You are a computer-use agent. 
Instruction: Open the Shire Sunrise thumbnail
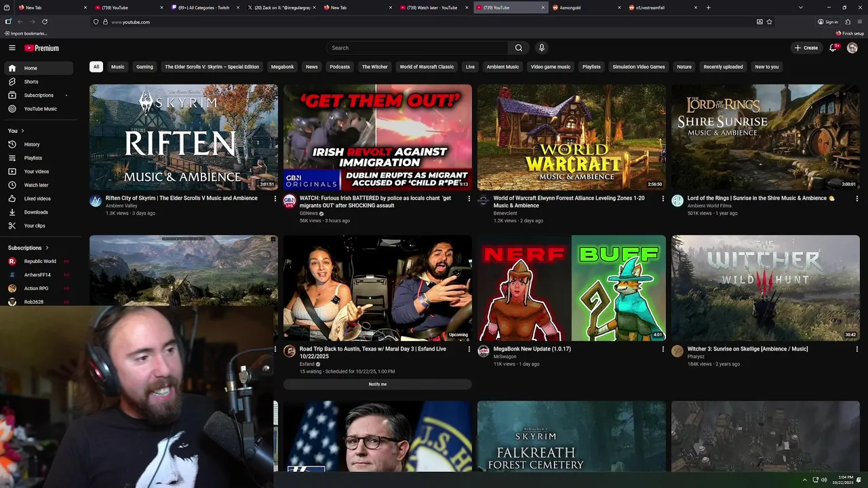pyautogui.click(x=766, y=137)
